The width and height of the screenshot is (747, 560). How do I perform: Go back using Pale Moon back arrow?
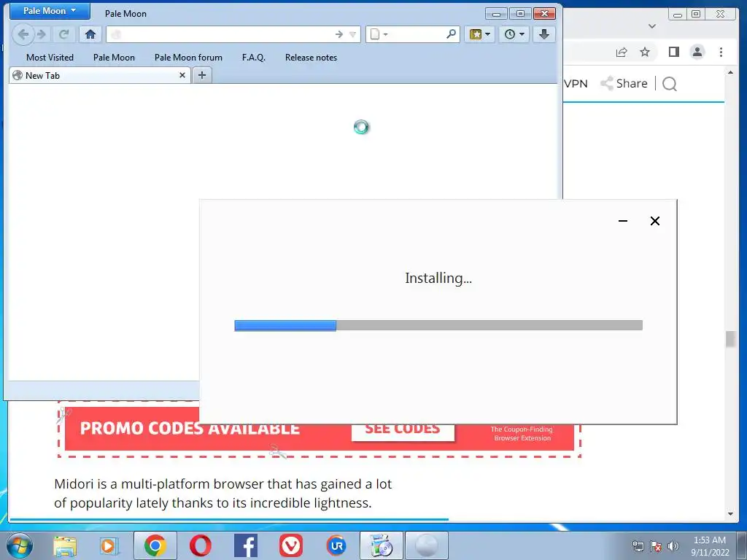tap(22, 34)
